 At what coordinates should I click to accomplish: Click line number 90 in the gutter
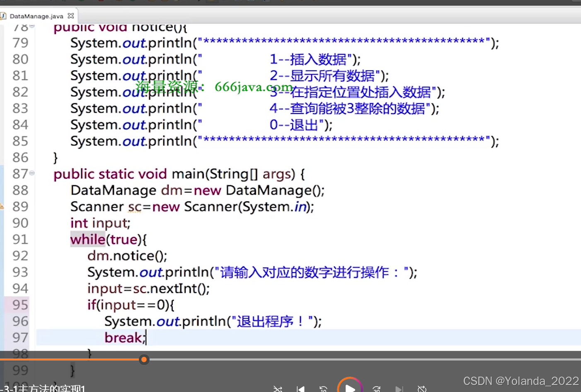click(x=20, y=223)
